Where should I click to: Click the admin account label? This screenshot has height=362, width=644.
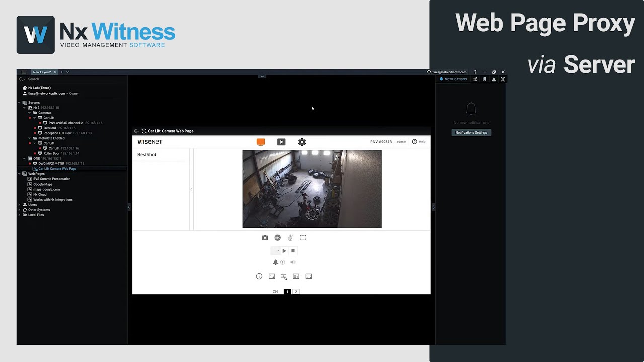(401, 142)
